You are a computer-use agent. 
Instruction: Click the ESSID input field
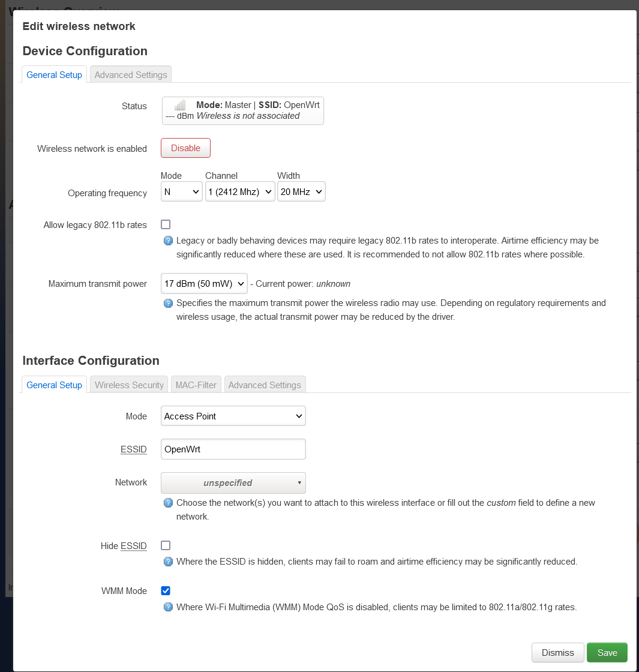coord(233,449)
